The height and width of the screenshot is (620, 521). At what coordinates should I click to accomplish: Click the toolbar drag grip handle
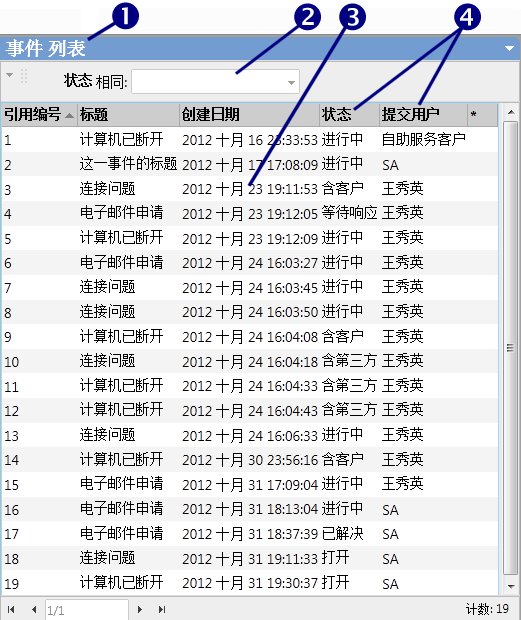click(x=24, y=77)
